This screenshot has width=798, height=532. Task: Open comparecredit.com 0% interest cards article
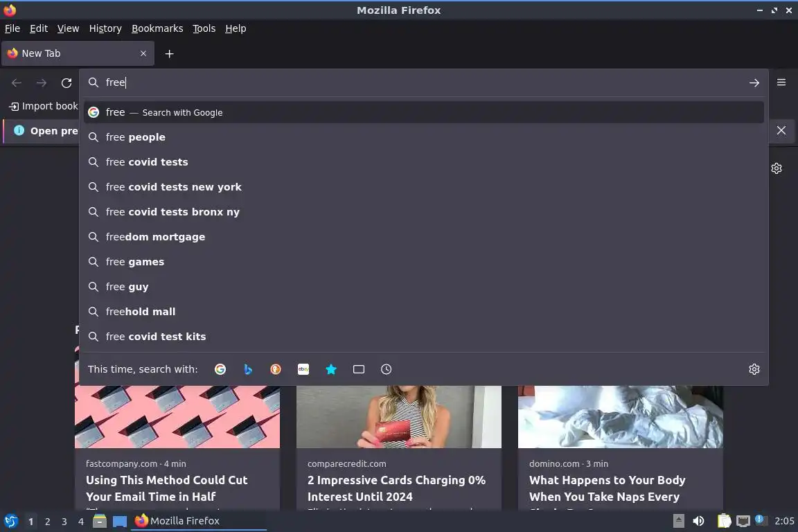[396, 488]
